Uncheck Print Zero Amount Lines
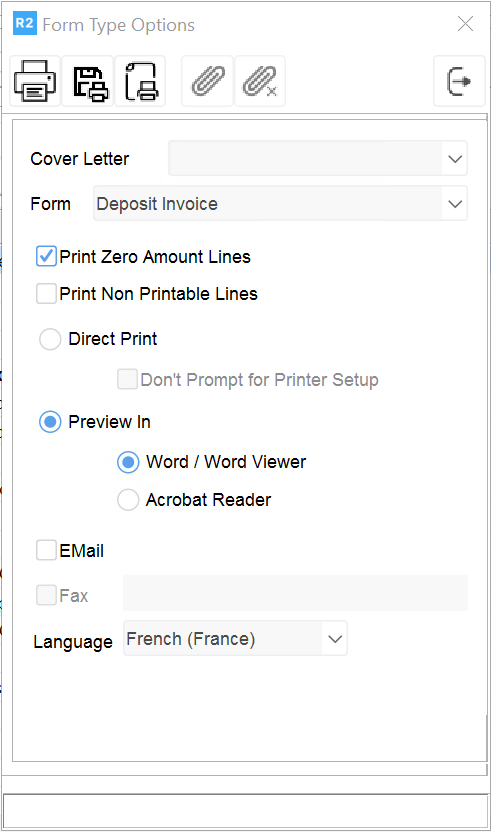This screenshot has width=491, height=832. pyautogui.click(x=46, y=256)
